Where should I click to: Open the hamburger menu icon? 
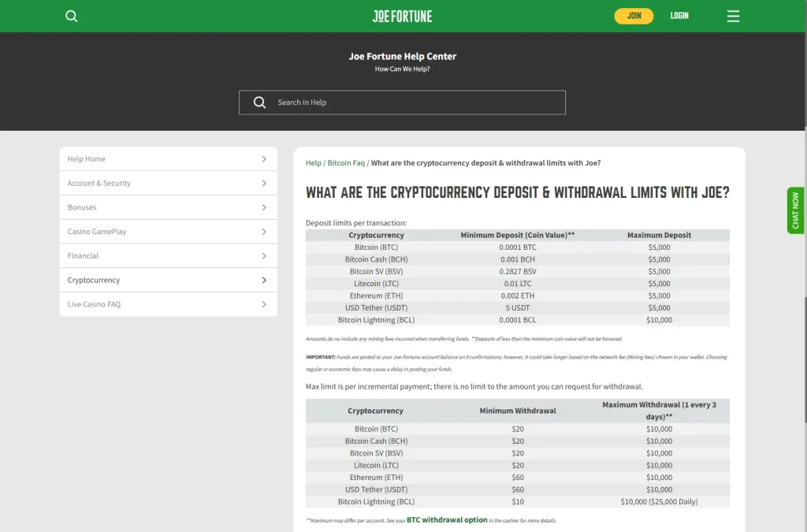coord(733,16)
